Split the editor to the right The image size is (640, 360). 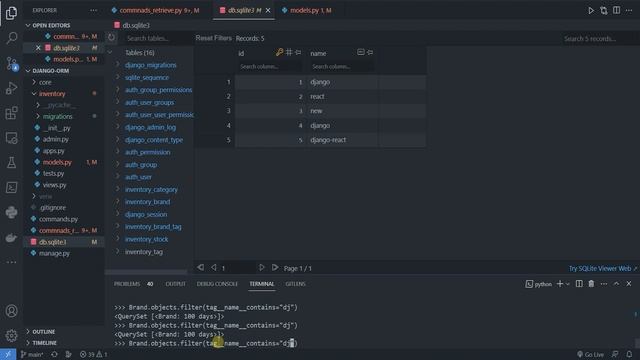pos(616,11)
